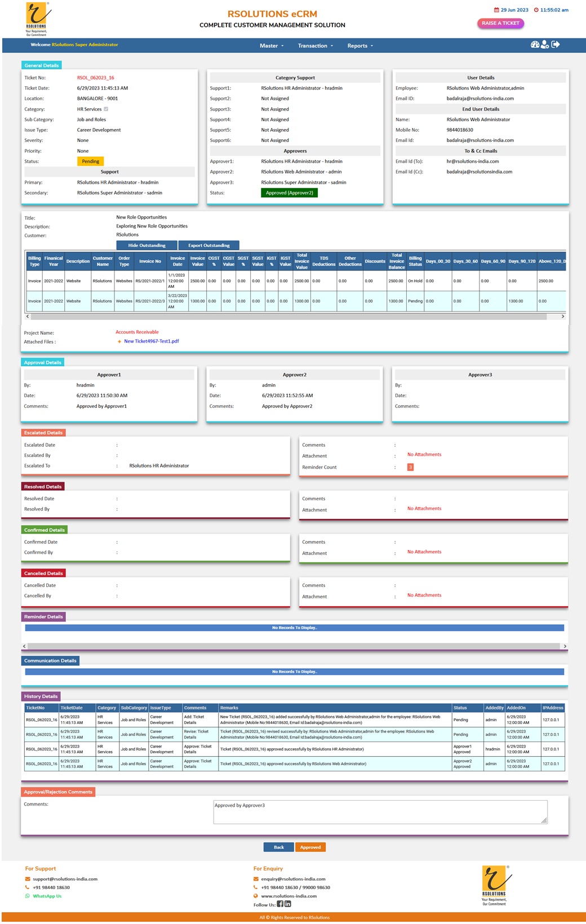This screenshot has width=586, height=924.
Task: Select the Export Outstanding tab
Action: coord(208,246)
